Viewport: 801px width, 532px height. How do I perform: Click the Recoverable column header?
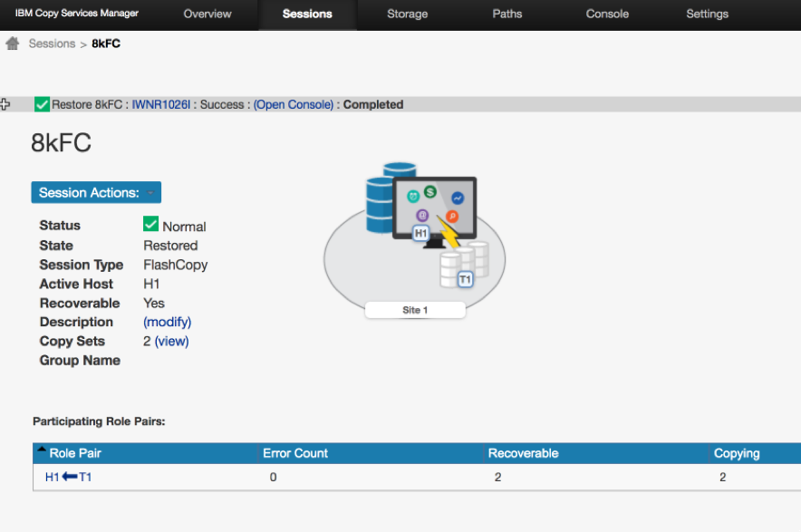523,453
